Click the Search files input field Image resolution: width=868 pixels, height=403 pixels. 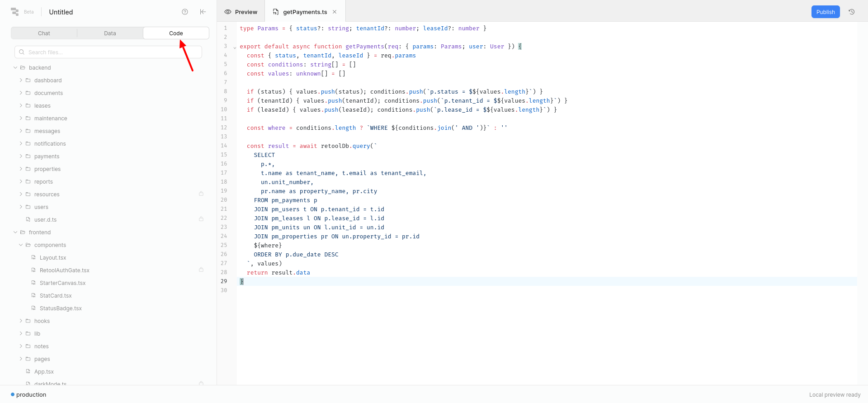coord(108,52)
